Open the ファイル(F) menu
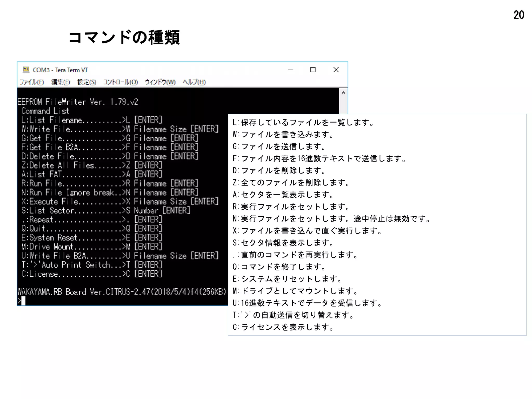The height and width of the screenshot is (399, 532). coord(32,82)
